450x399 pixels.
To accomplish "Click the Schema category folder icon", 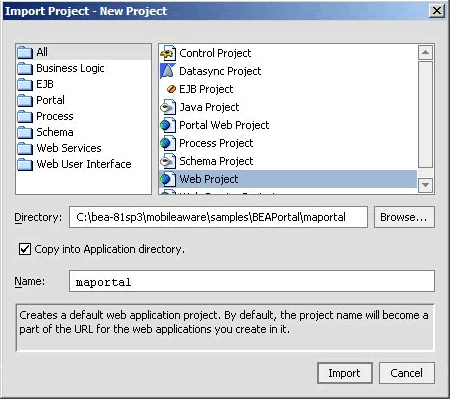I will [25, 132].
